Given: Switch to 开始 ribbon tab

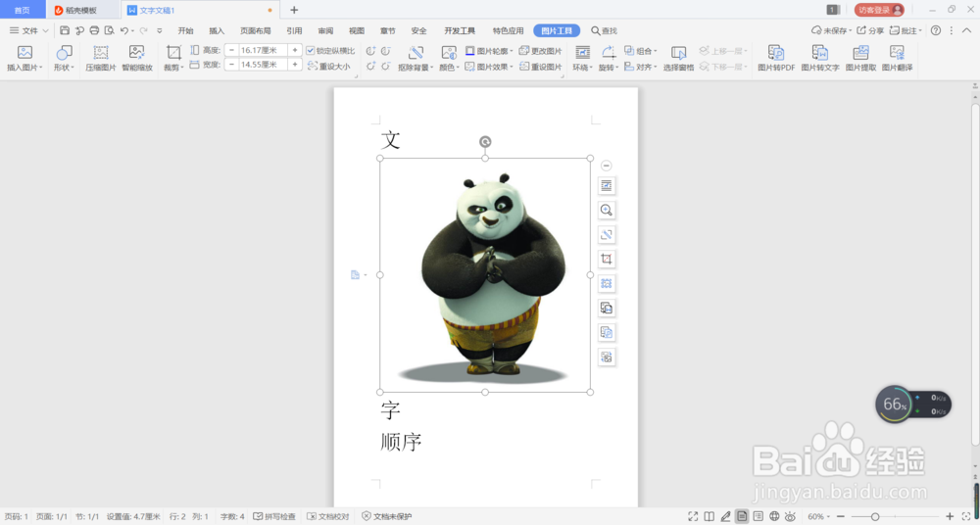Looking at the screenshot, I should [185, 30].
